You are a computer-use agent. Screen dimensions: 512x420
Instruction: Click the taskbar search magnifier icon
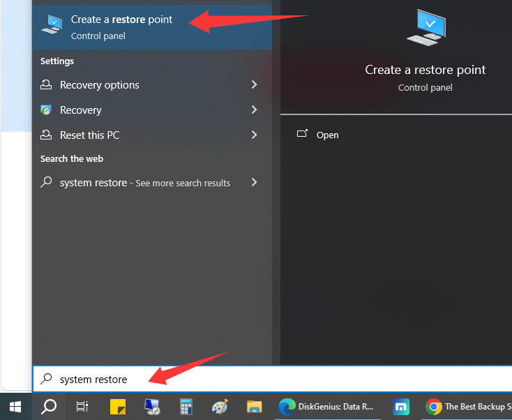coord(49,406)
